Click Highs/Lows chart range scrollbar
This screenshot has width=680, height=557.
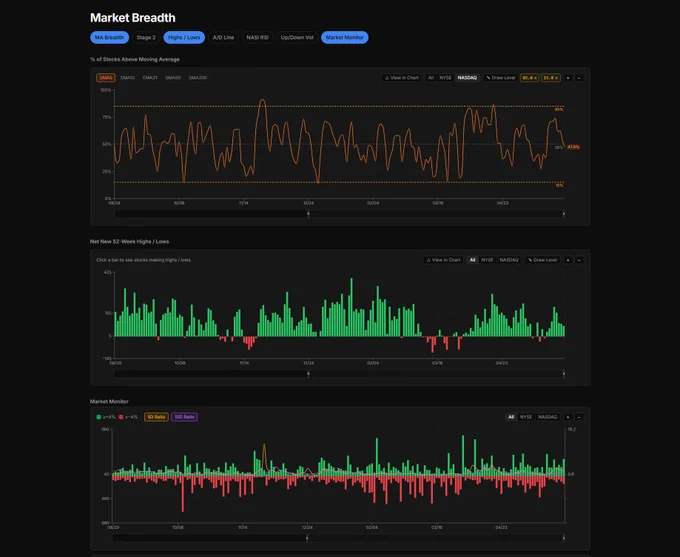point(340,374)
